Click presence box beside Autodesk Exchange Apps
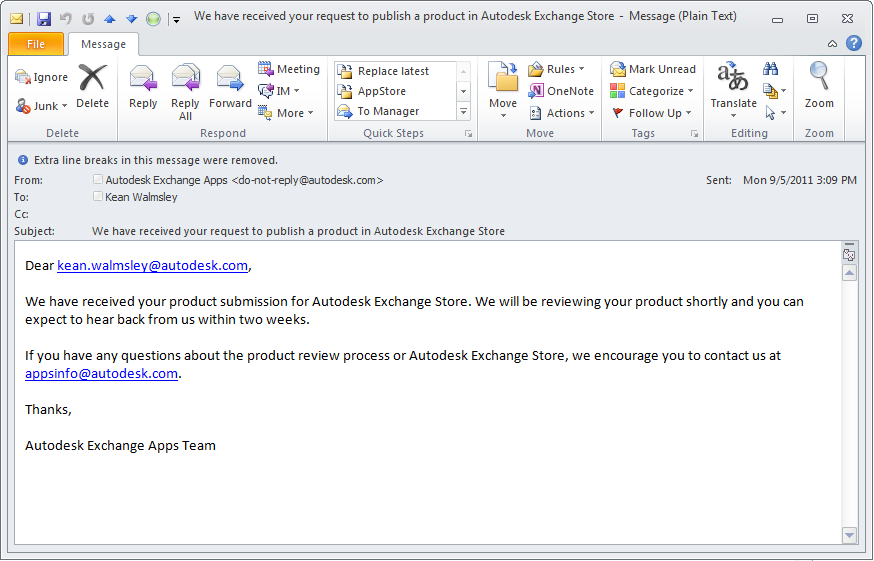The image size is (874, 561). 97,180
